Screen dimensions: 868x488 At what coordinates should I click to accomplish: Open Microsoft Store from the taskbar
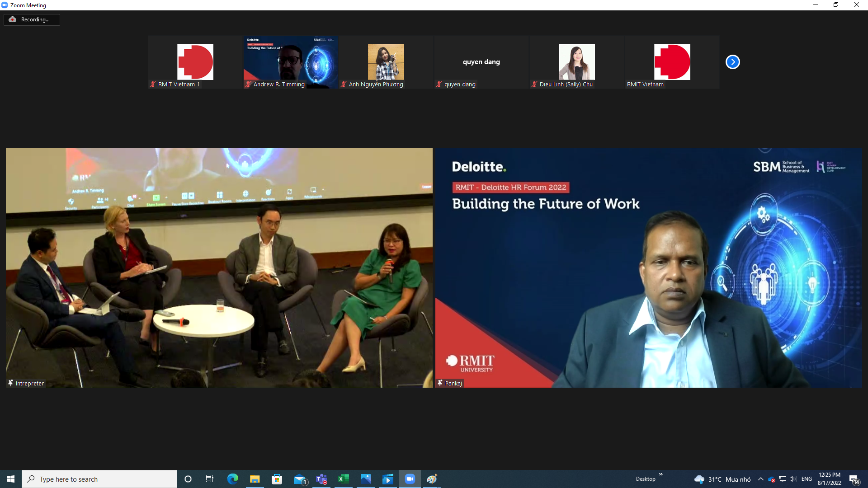pyautogui.click(x=277, y=479)
